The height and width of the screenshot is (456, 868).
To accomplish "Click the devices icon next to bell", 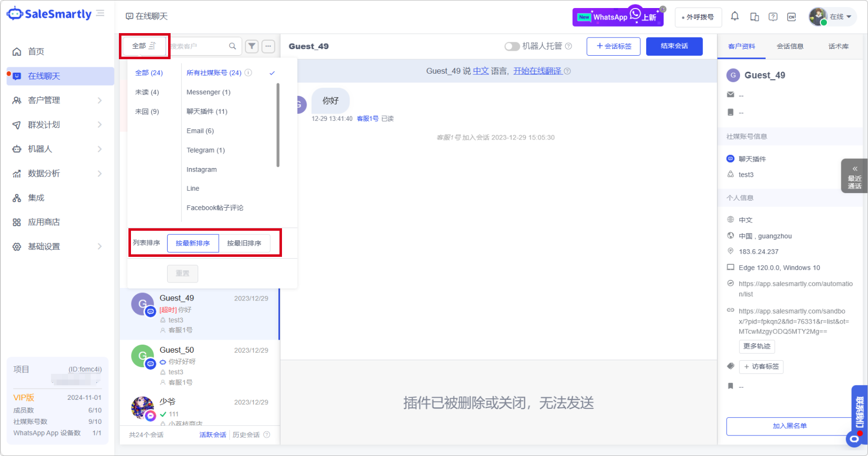I will coord(754,17).
